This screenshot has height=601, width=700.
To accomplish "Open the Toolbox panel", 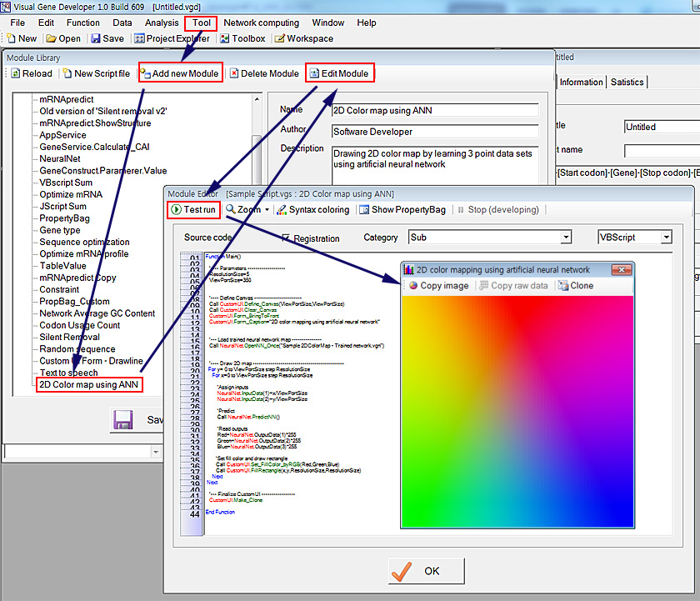I will pos(242,38).
